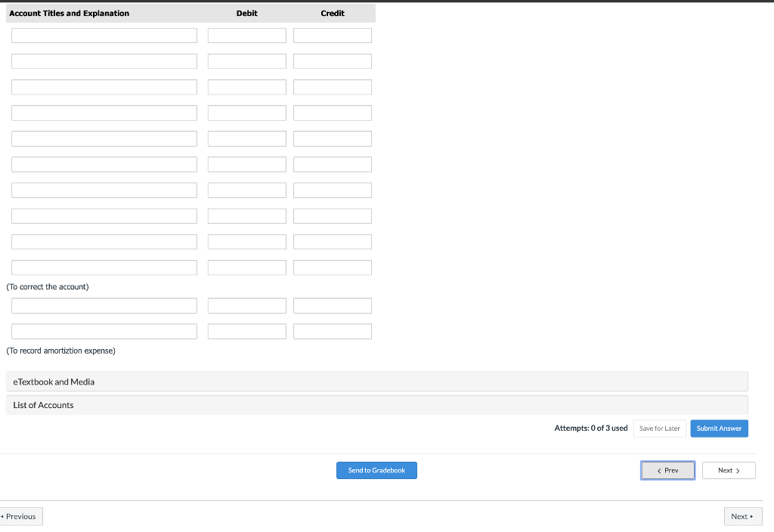Select ninth row Account Titles field
This screenshot has width=774, height=532.
click(104, 242)
